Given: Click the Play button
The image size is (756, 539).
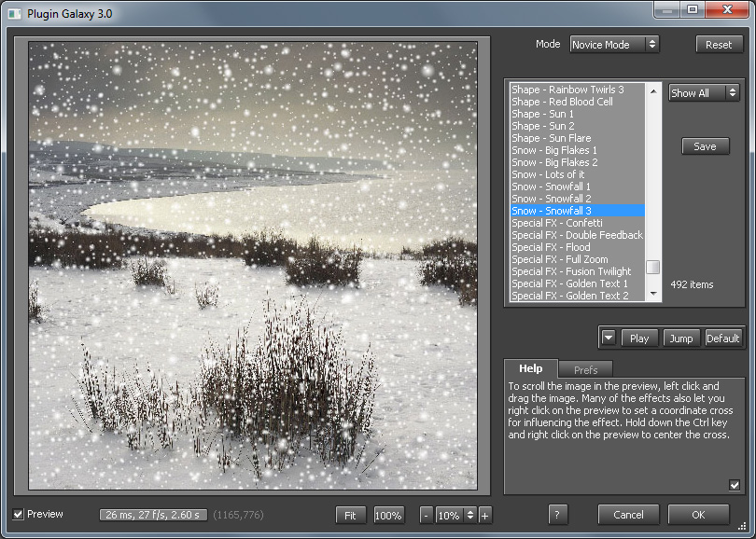Looking at the screenshot, I should [639, 339].
